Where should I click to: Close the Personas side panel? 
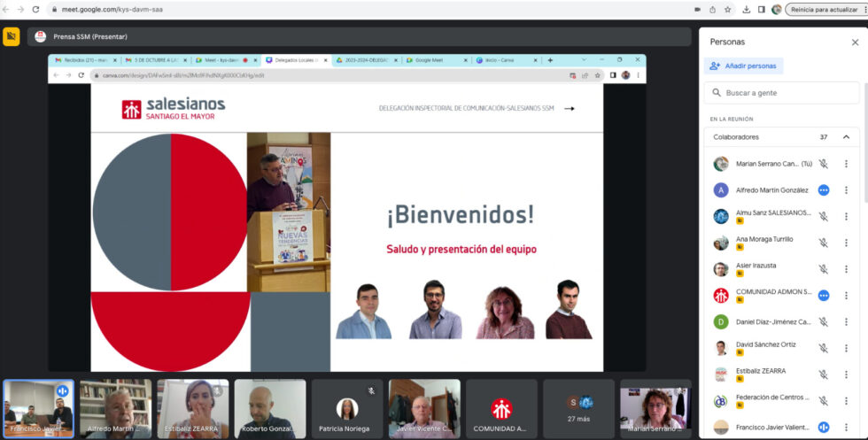click(855, 42)
